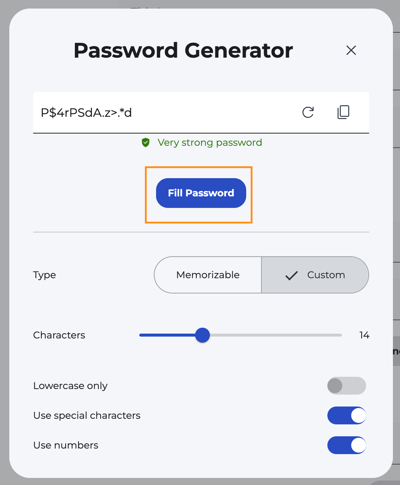The height and width of the screenshot is (485, 400).
Task: Click the Fill Password button
Action: coord(201,193)
